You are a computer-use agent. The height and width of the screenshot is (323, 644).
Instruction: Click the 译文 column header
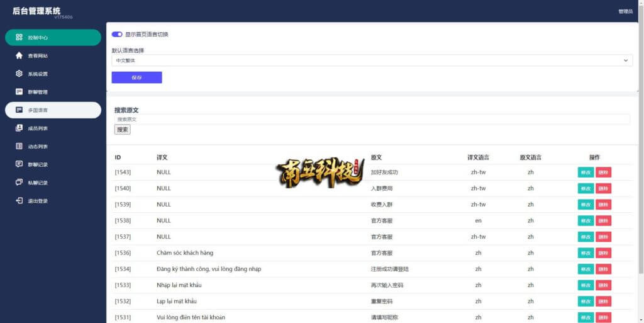coord(162,157)
